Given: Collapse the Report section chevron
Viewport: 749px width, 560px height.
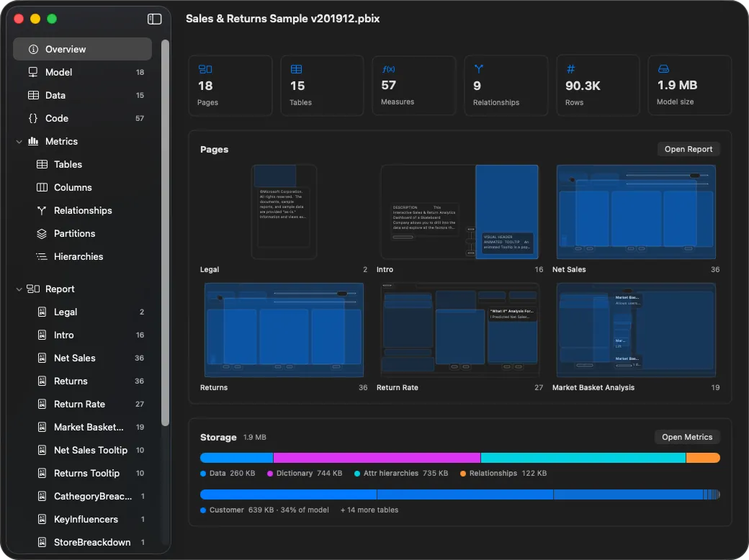Looking at the screenshot, I should pos(19,289).
